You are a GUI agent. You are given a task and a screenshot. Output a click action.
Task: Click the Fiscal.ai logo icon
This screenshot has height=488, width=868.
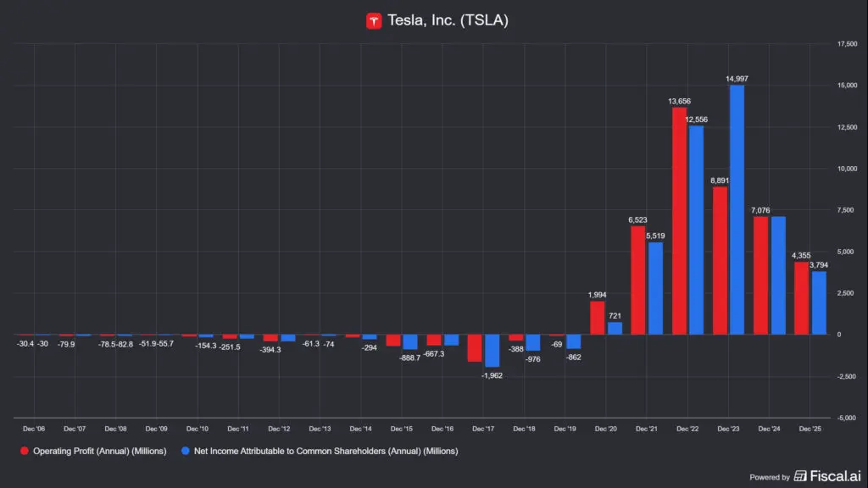(800, 476)
